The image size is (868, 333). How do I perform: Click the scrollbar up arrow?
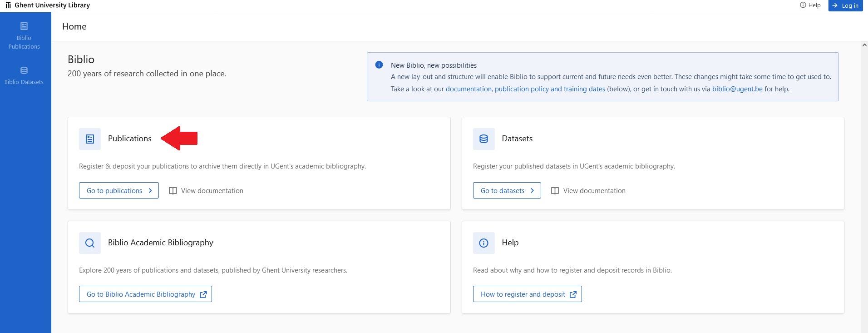click(x=864, y=45)
